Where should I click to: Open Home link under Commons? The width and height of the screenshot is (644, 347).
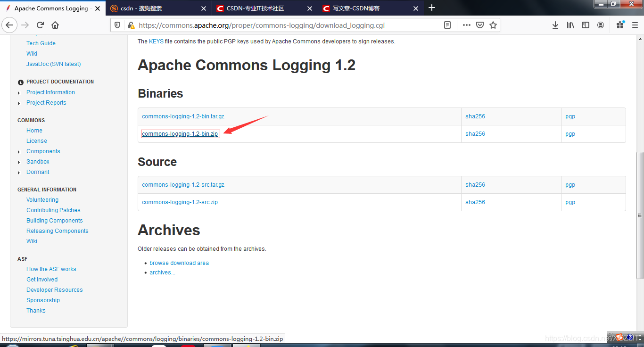click(x=34, y=131)
